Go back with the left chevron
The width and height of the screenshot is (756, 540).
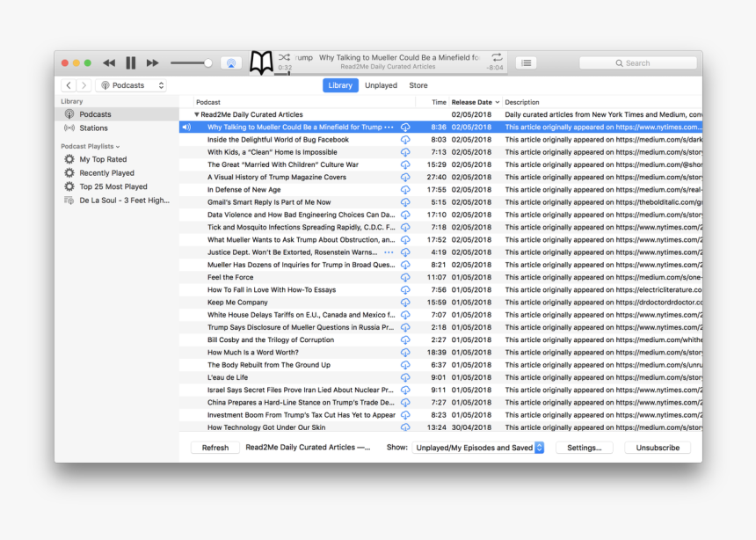click(69, 85)
